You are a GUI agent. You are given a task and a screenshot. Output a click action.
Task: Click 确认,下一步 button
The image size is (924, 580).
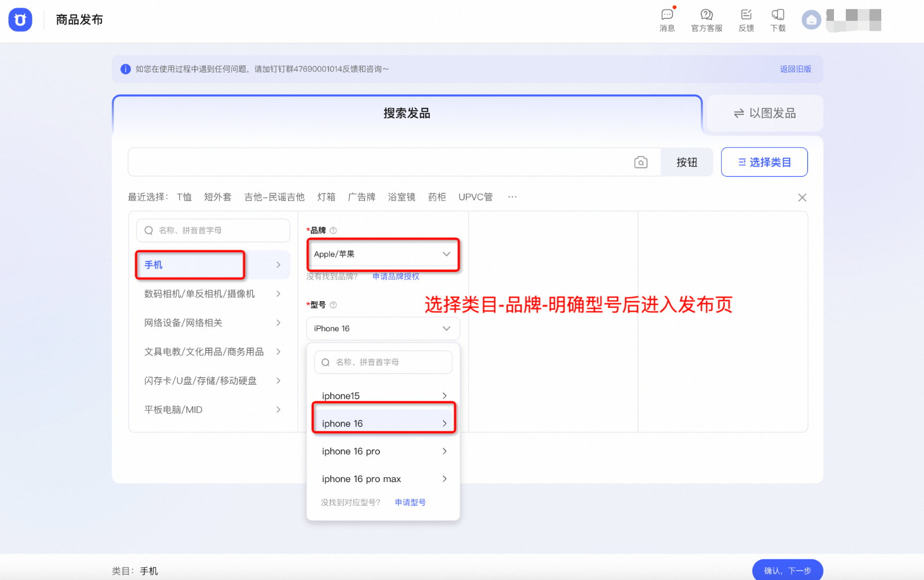787,571
